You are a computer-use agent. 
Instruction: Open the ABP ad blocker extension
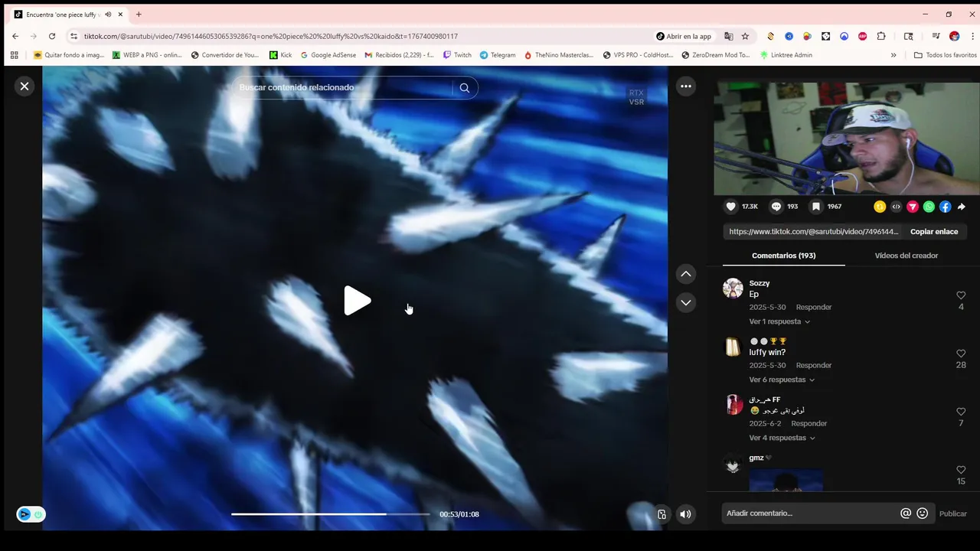(x=863, y=36)
